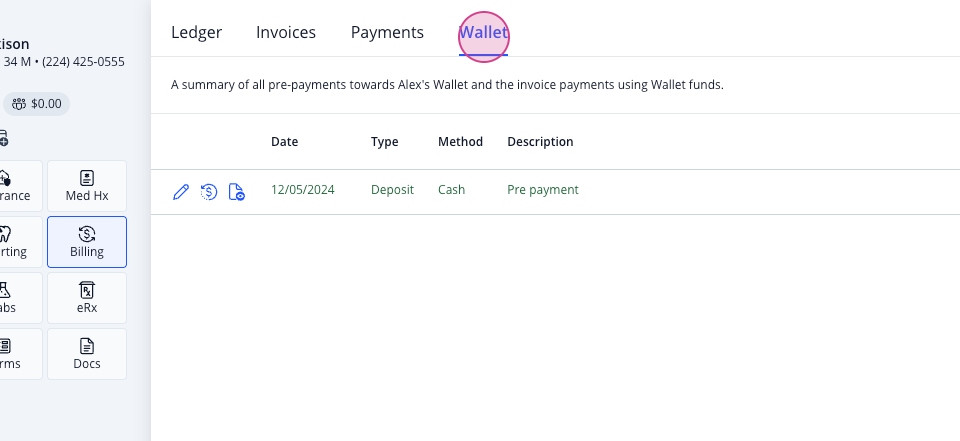Image resolution: width=960 pixels, height=441 pixels.
Task: Click the refund dollar icon for deposit
Action: pos(209,192)
